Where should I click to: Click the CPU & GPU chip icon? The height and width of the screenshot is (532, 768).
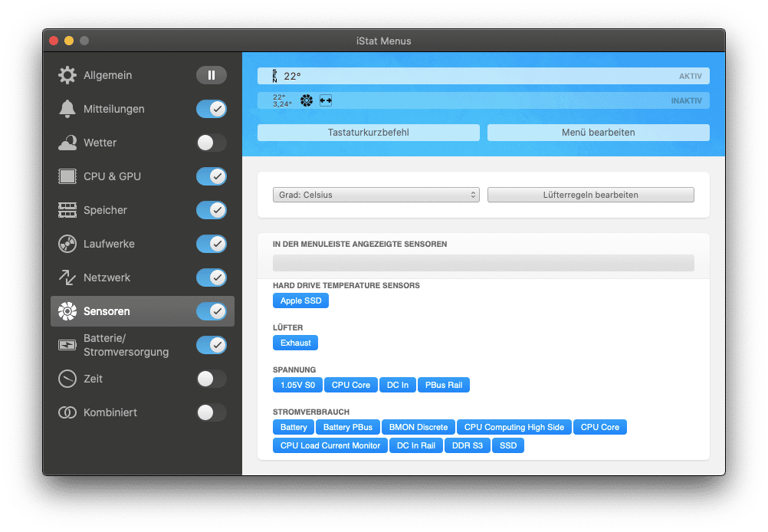click(x=67, y=176)
